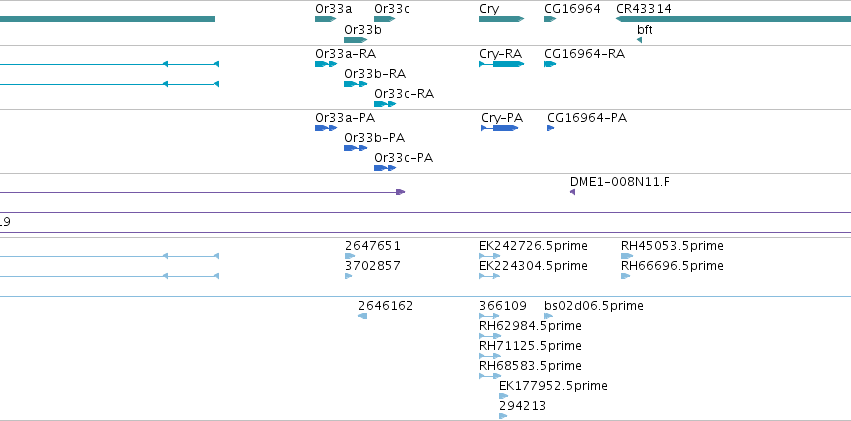
Task: Open the CR43314 gene label
Action: pyautogui.click(x=644, y=9)
